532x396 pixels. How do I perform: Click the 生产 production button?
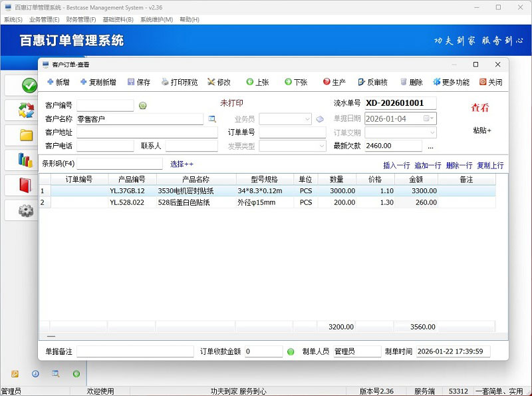pyautogui.click(x=334, y=82)
